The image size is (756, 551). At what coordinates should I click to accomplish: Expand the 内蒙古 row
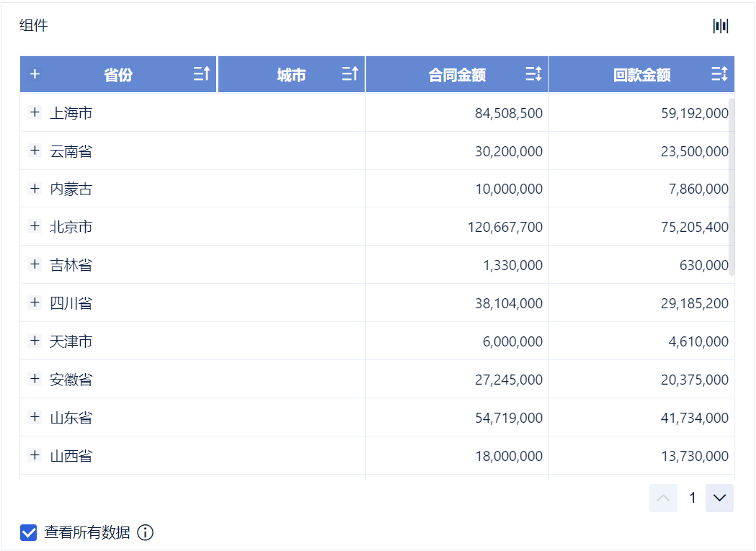tap(35, 189)
